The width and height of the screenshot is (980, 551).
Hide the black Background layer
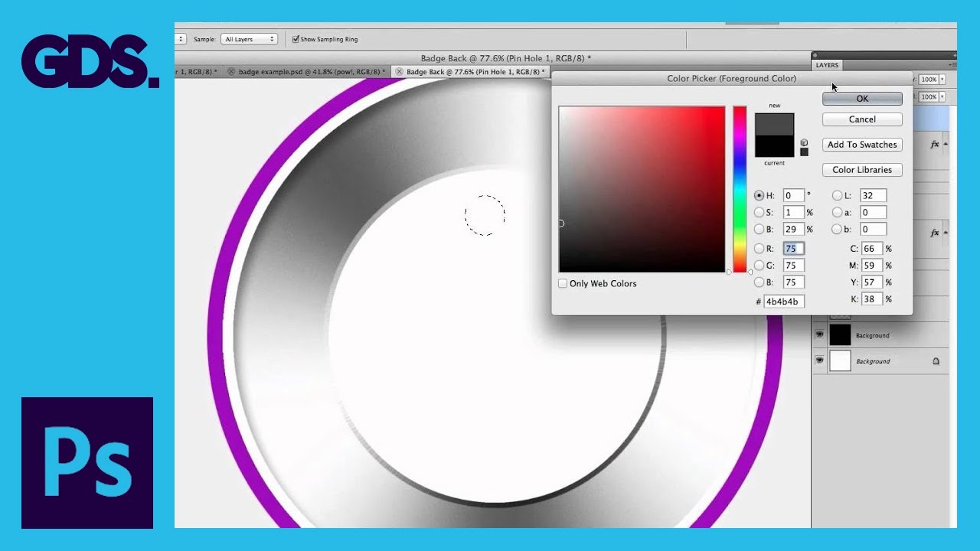(x=819, y=335)
